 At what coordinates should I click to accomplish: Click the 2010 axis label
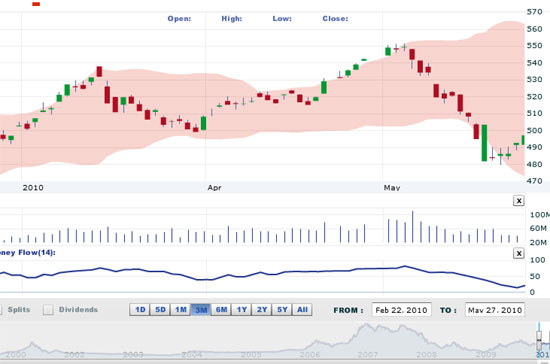33,188
